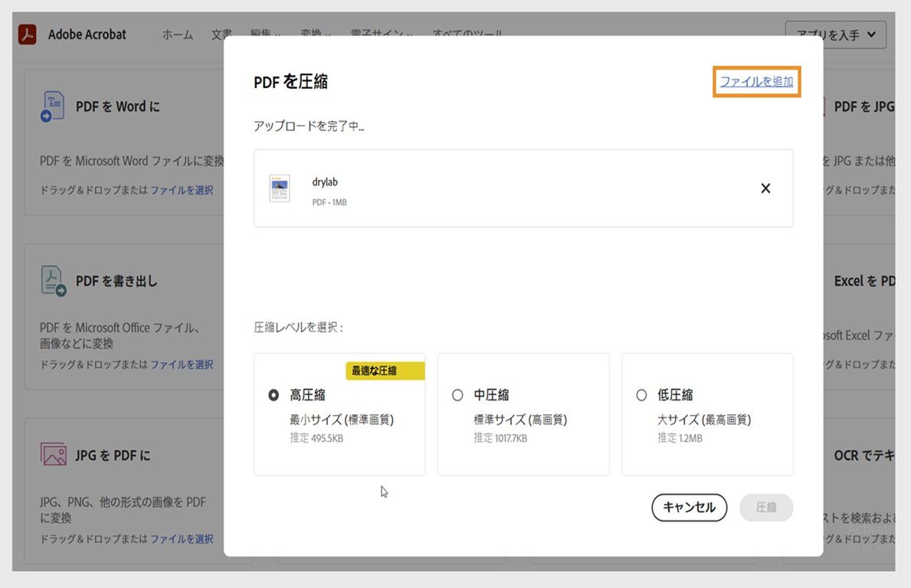Remove the drylab file with the X
The height and width of the screenshot is (588, 911).
765,188
